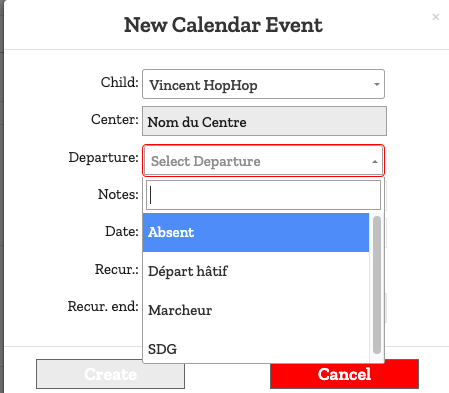Select SDG departure option
The image size is (449, 393).
[256, 349]
